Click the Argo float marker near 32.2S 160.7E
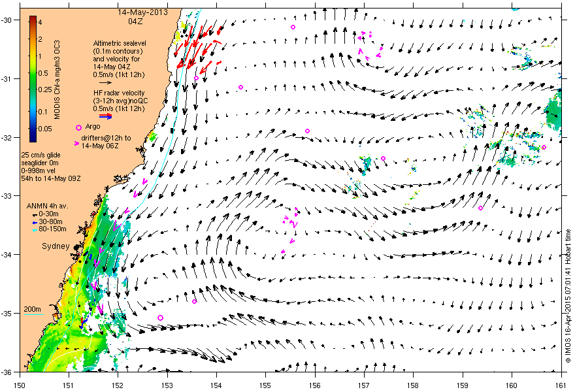This screenshot has height=392, width=575. pyautogui.click(x=544, y=148)
